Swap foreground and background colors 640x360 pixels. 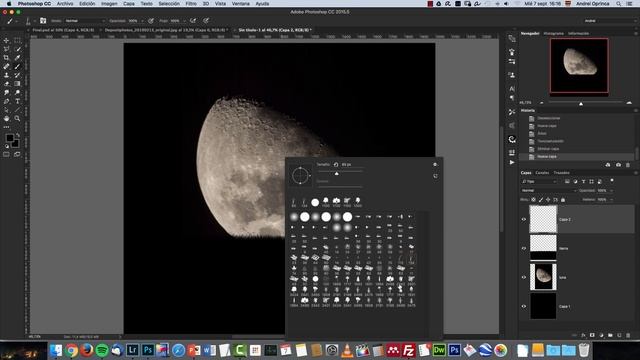click(x=18, y=135)
